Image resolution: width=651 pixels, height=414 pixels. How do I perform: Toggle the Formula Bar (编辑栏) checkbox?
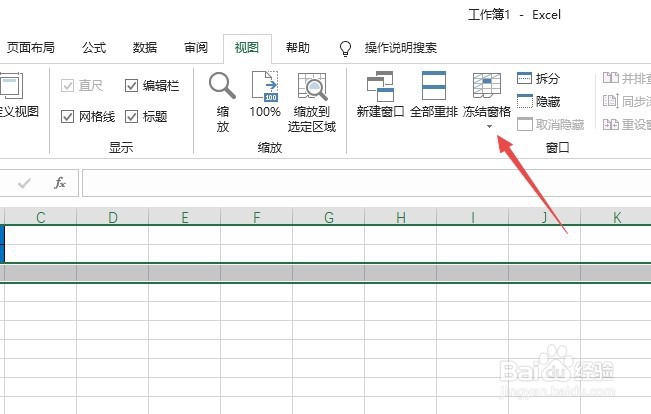click(131, 86)
